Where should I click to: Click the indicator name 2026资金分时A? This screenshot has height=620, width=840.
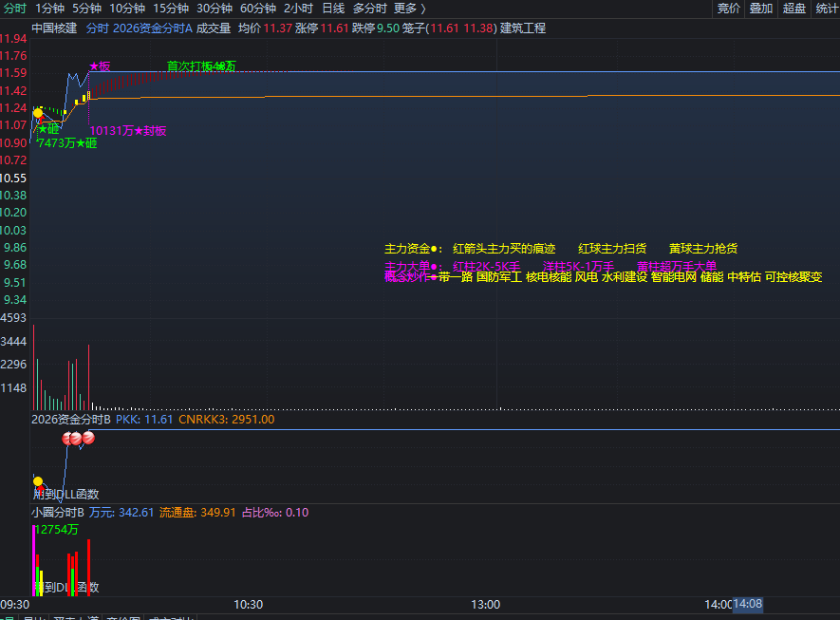(153, 28)
